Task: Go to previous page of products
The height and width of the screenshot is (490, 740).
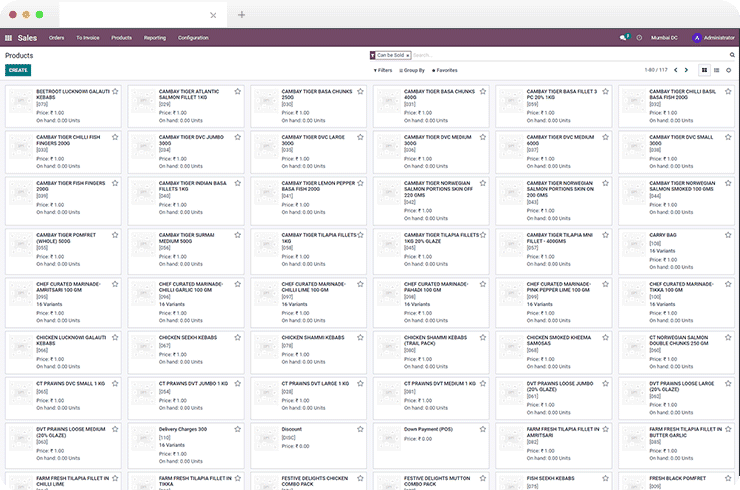Action: [676, 70]
